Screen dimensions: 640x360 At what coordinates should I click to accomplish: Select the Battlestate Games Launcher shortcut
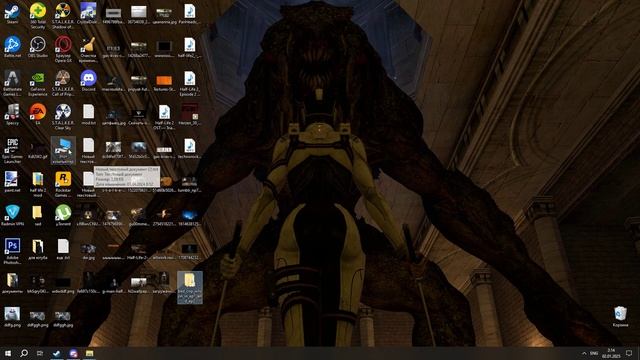point(12,82)
